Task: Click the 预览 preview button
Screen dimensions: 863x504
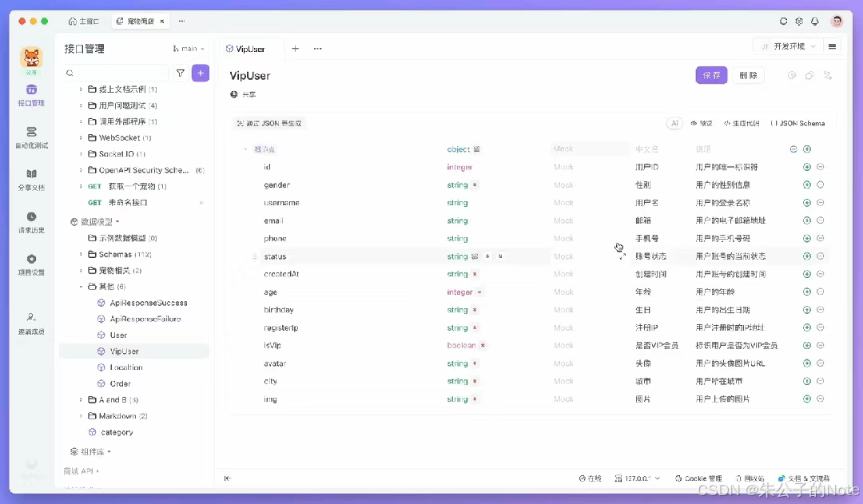Action: click(702, 123)
